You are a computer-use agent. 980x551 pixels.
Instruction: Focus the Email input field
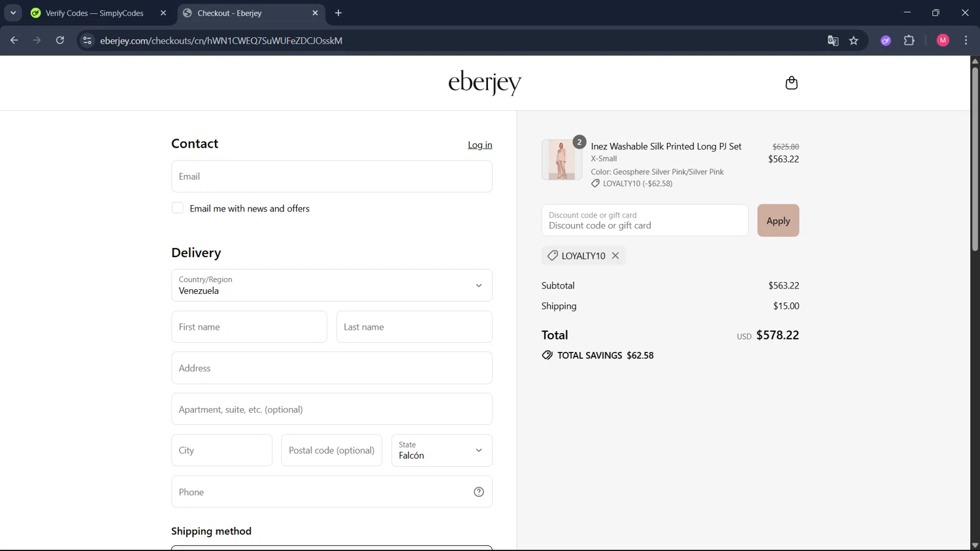click(x=332, y=176)
